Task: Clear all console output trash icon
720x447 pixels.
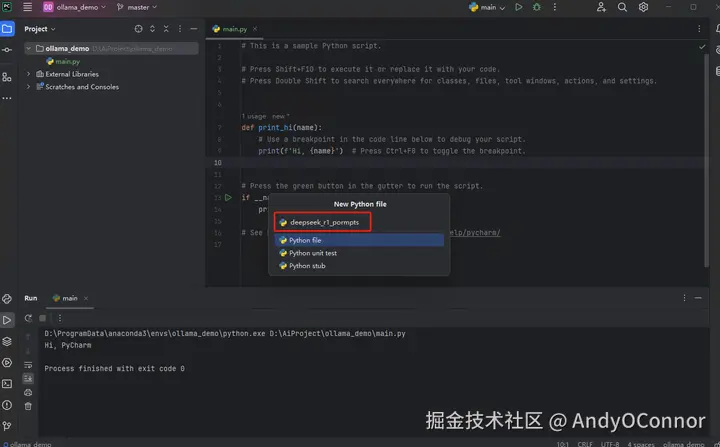Action: click(28, 406)
